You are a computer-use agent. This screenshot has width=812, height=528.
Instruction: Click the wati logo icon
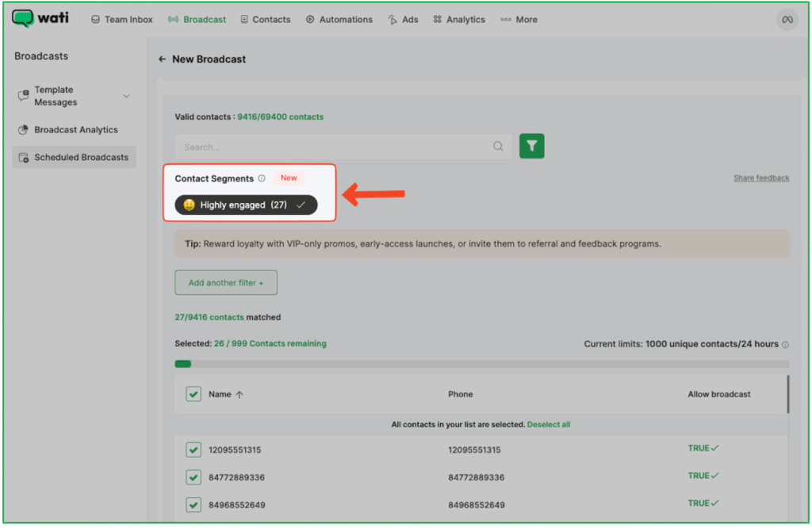[21, 17]
